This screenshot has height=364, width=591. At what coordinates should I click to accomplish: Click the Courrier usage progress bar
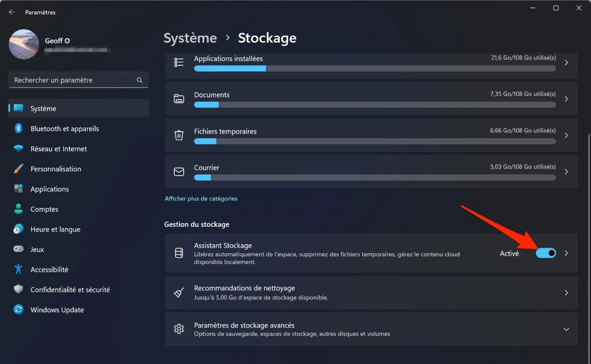[x=375, y=177]
